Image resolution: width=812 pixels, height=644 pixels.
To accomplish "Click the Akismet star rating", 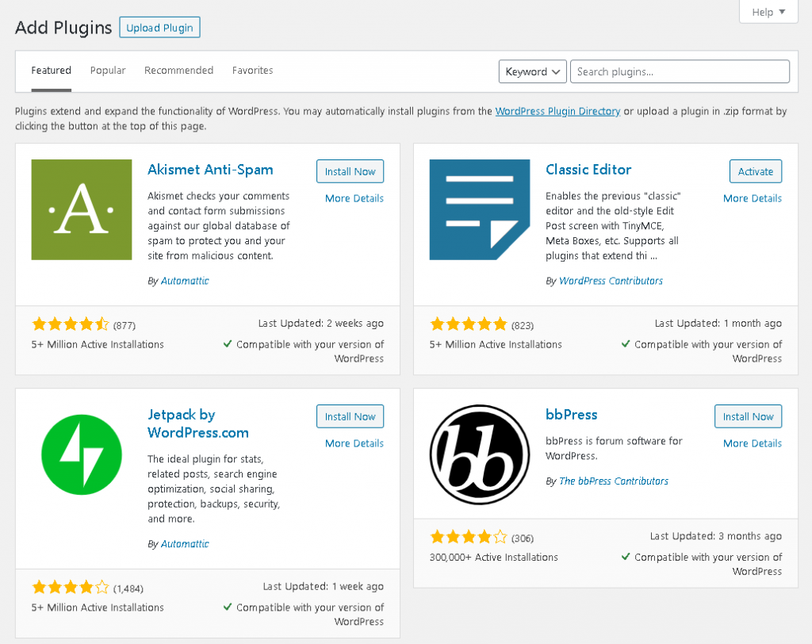I will coord(71,324).
